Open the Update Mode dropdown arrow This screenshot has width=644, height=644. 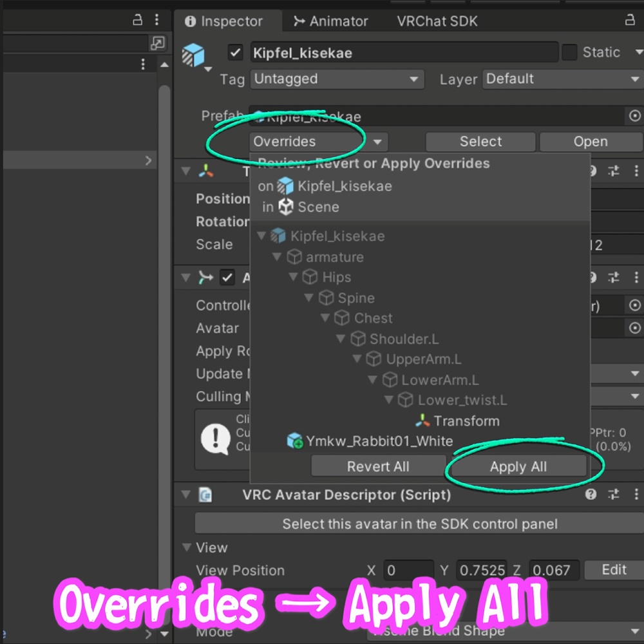coord(635,374)
